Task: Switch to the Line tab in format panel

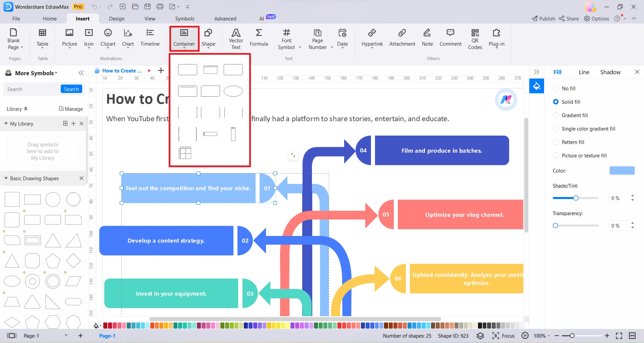Action: [584, 72]
